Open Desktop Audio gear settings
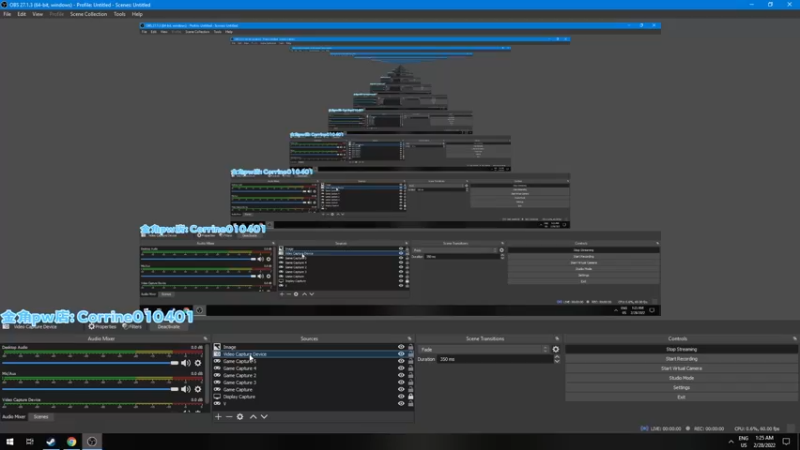 198,363
